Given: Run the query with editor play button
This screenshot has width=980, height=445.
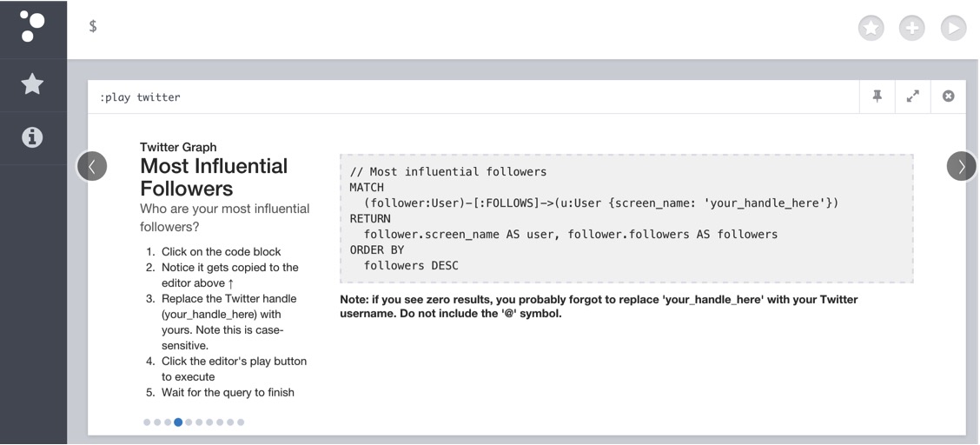Looking at the screenshot, I should point(954,28).
